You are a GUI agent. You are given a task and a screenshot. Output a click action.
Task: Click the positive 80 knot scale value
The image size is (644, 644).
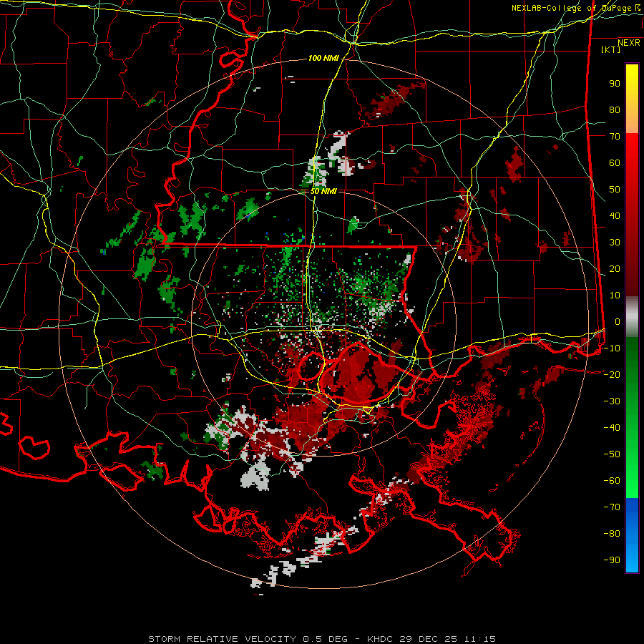click(x=615, y=110)
